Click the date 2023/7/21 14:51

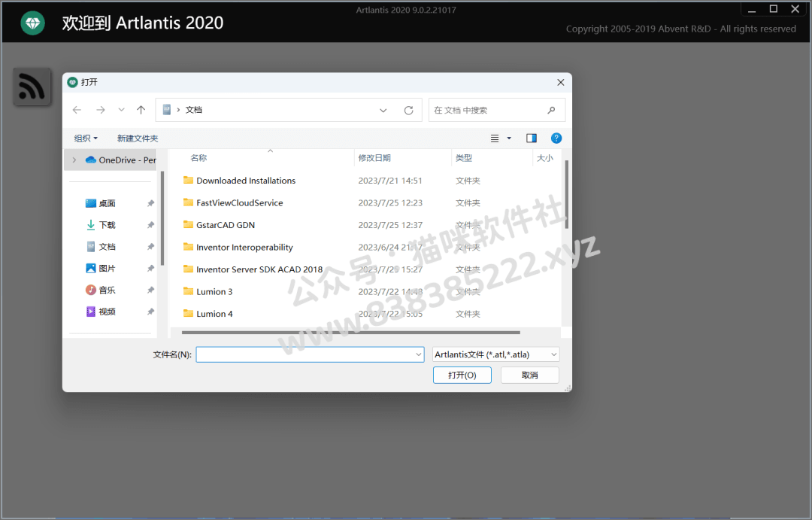tap(390, 181)
